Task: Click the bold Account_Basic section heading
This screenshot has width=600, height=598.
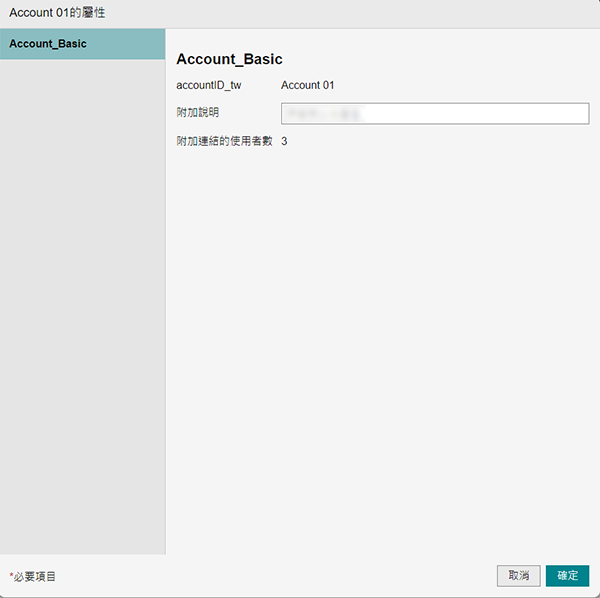Action: pyautogui.click(x=229, y=60)
